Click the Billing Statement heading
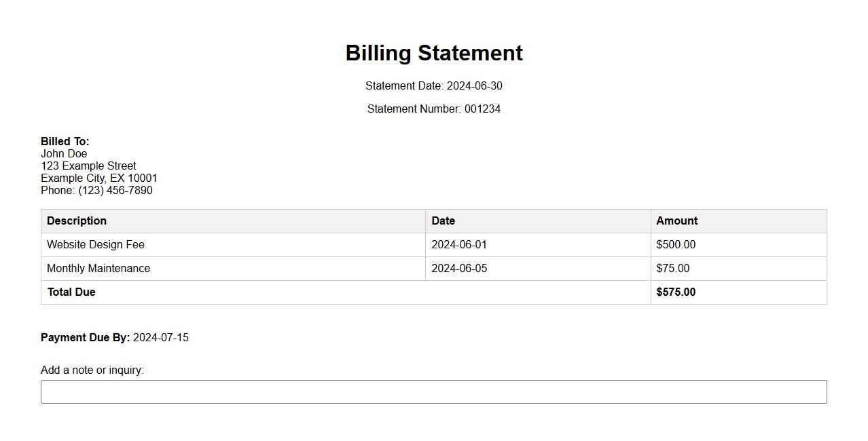 [434, 53]
